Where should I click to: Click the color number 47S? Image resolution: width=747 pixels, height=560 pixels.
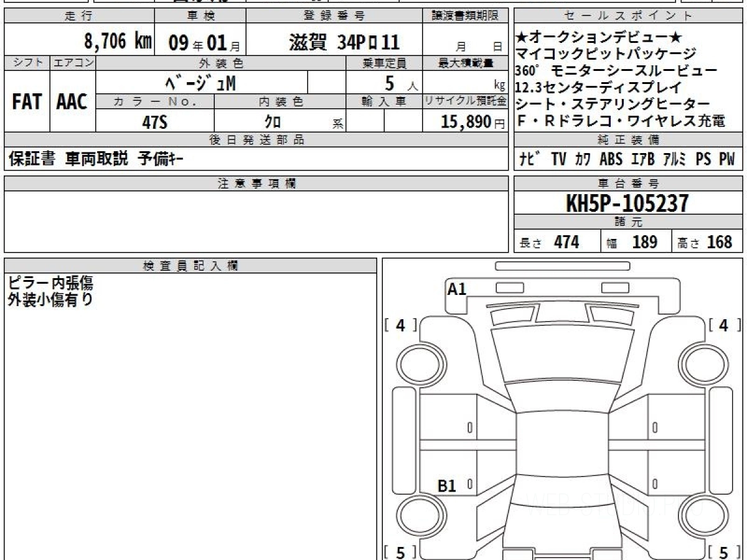154,122
